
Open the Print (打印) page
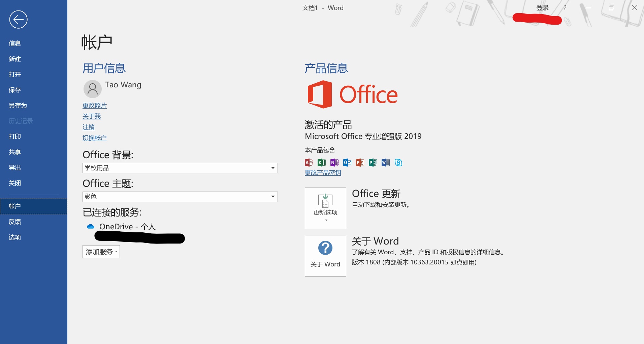[x=34, y=136]
